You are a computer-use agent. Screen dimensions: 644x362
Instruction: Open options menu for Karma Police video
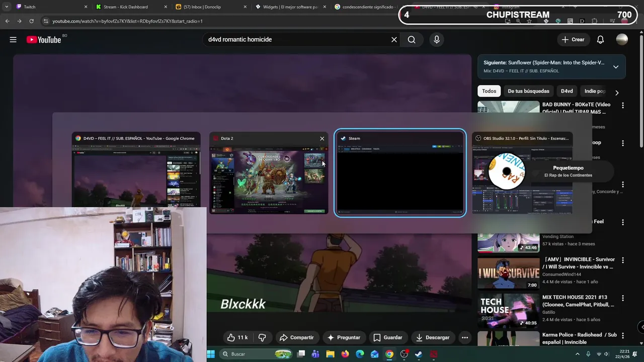[x=623, y=336]
